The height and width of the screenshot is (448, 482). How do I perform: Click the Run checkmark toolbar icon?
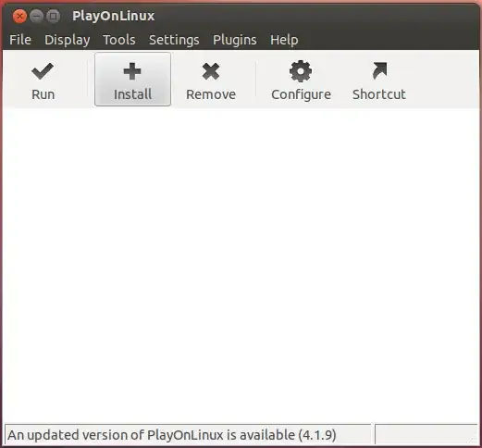point(43,71)
